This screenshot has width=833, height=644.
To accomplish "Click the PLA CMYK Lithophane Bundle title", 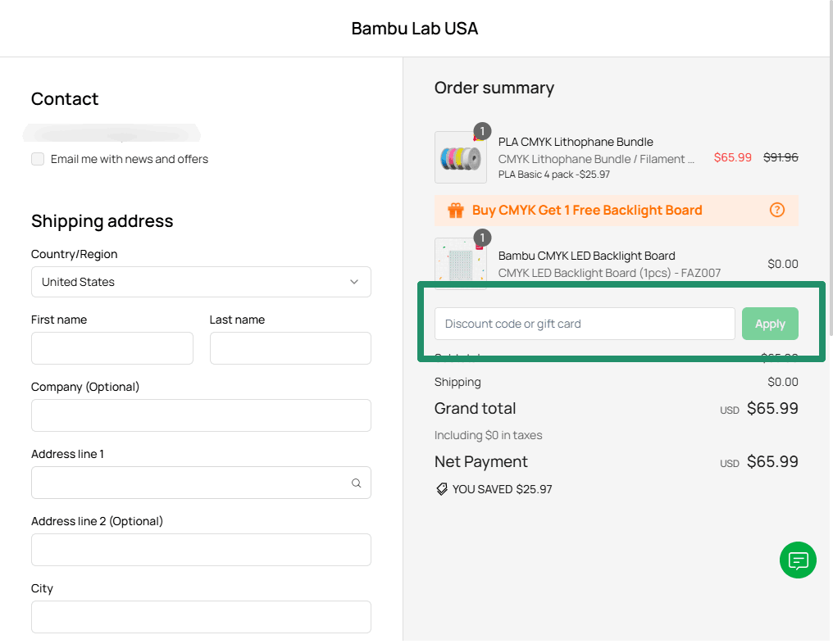I will point(576,142).
